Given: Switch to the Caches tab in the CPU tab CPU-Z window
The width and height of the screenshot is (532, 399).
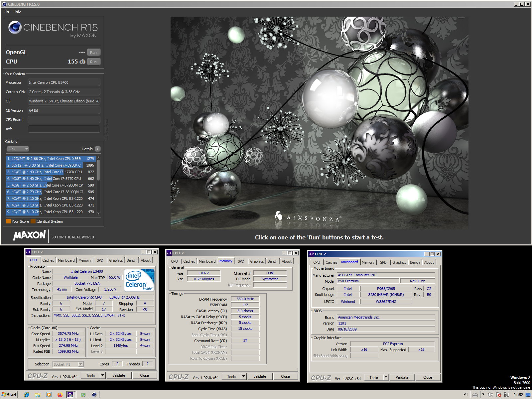Looking at the screenshot, I should tap(48, 260).
